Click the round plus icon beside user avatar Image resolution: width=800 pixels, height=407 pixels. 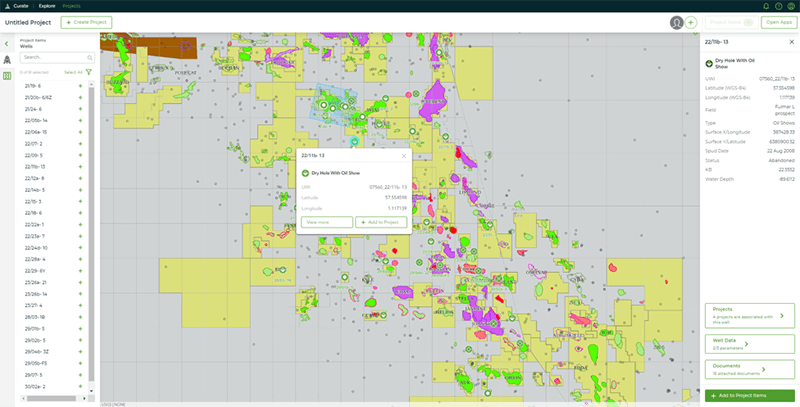(x=691, y=22)
